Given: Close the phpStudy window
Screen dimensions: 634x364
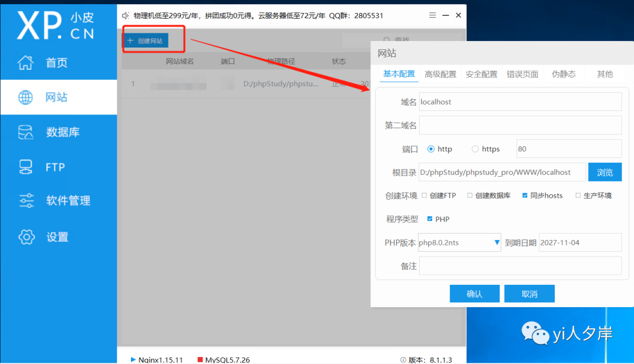Looking at the screenshot, I should 458,15.
